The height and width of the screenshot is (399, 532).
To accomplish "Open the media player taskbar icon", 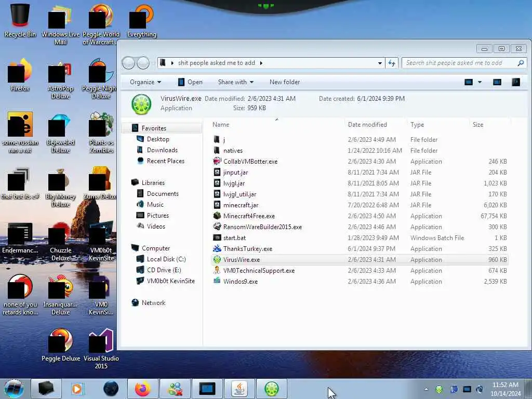I will point(77,389).
